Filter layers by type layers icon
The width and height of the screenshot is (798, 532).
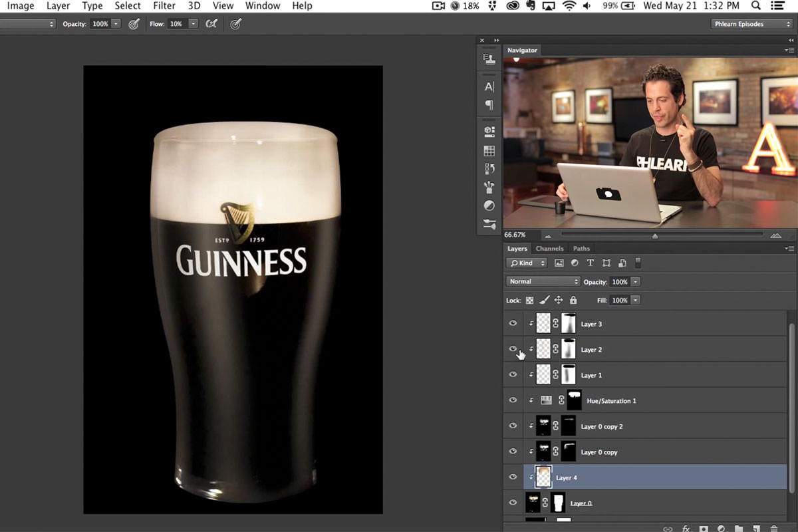[x=590, y=263]
